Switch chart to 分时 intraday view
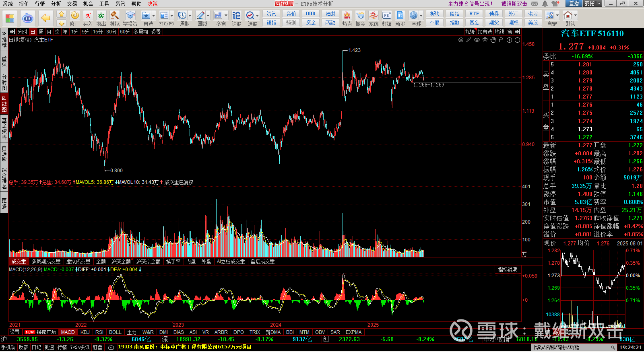Screen dimensions: 644x352 pyautogui.click(x=22, y=32)
